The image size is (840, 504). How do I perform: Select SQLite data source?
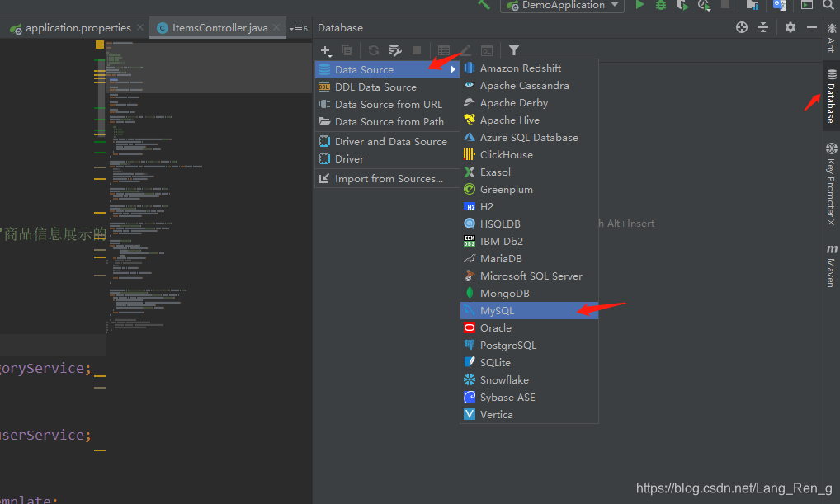(529, 363)
